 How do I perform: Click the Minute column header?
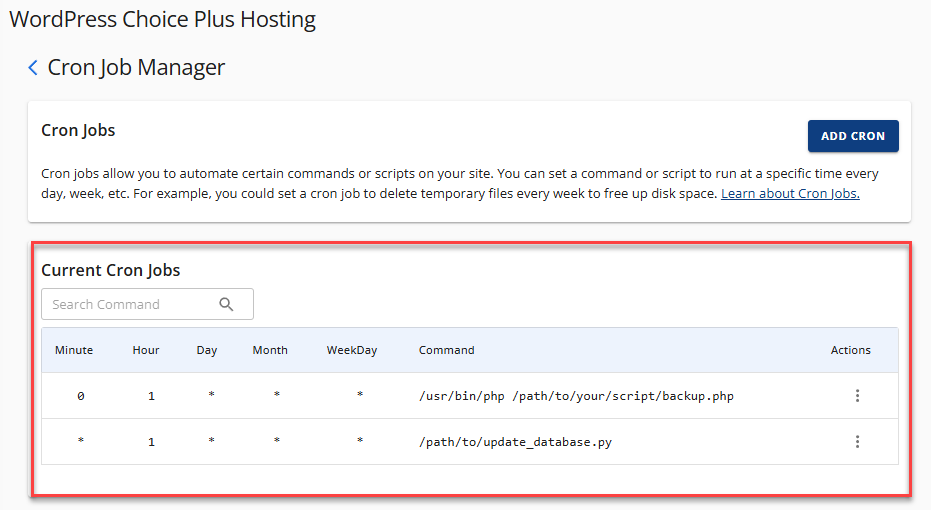74,350
